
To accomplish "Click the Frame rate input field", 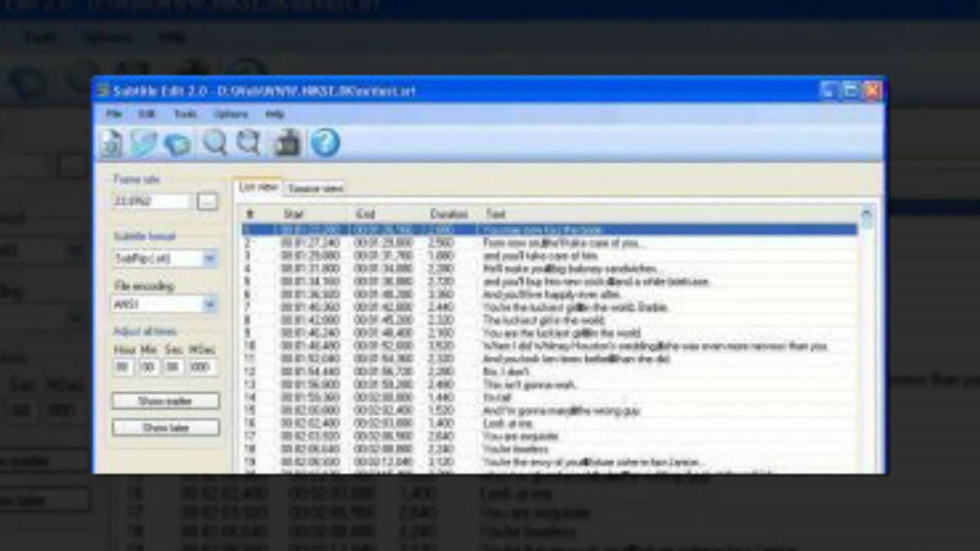I will tap(152, 201).
